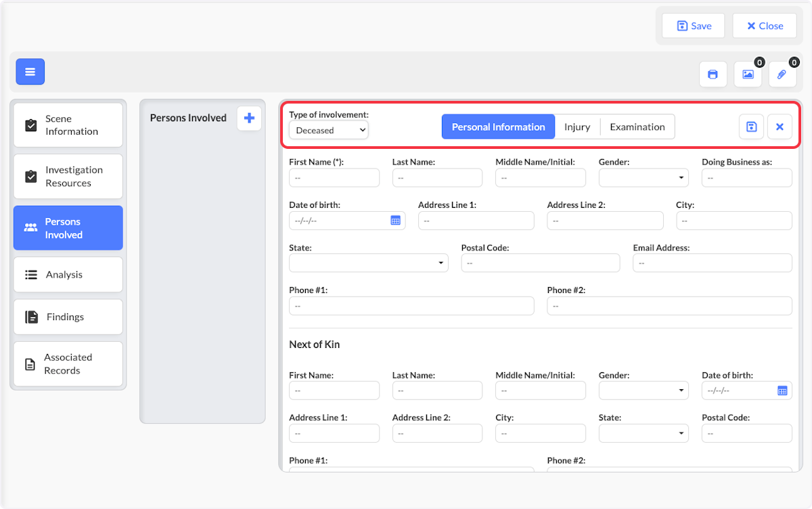This screenshot has height=509, width=812.
Task: Click the Persons Involved people icon
Action: click(30, 228)
